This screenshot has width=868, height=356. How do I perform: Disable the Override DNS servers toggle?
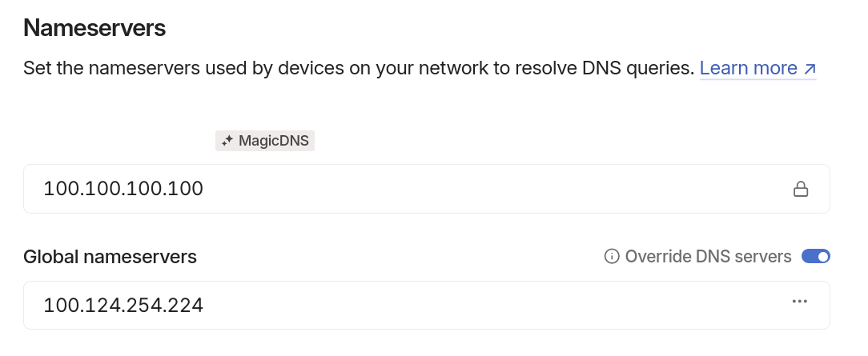pyautogui.click(x=816, y=257)
